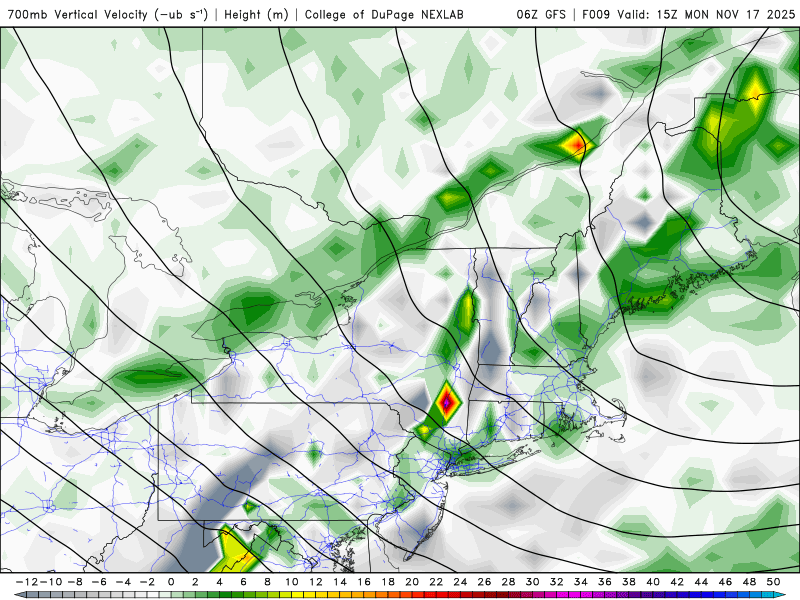Click the '10' value on the color scale

pyautogui.click(x=291, y=582)
